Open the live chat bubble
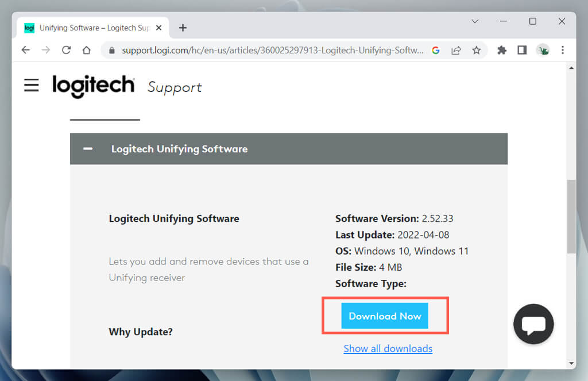Image resolution: width=588 pixels, height=381 pixels. point(533,324)
